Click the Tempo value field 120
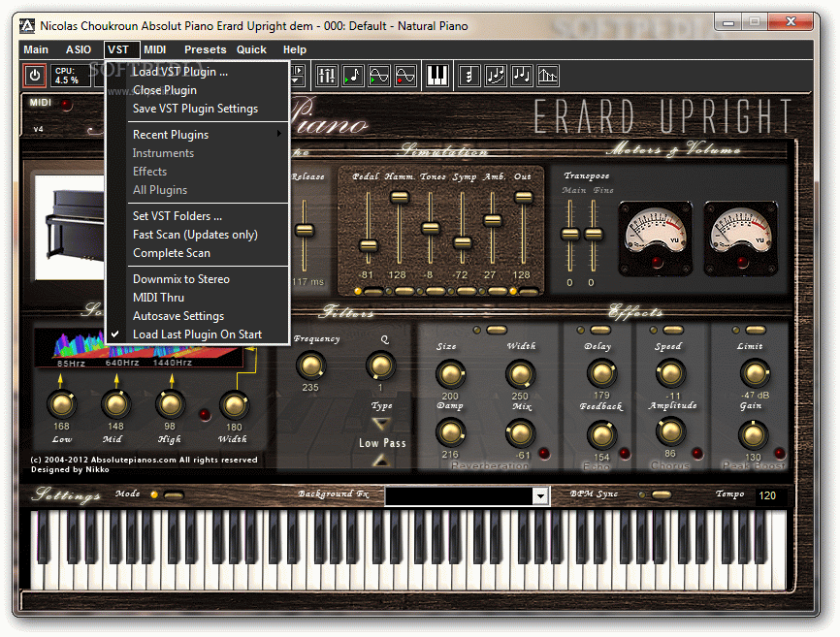840x637 pixels. pyautogui.click(x=771, y=495)
